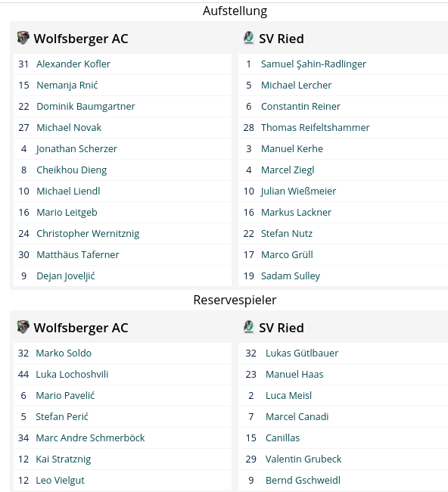Click the SV Ried crest in Aufstellung
448x492 pixels.
tap(249, 38)
